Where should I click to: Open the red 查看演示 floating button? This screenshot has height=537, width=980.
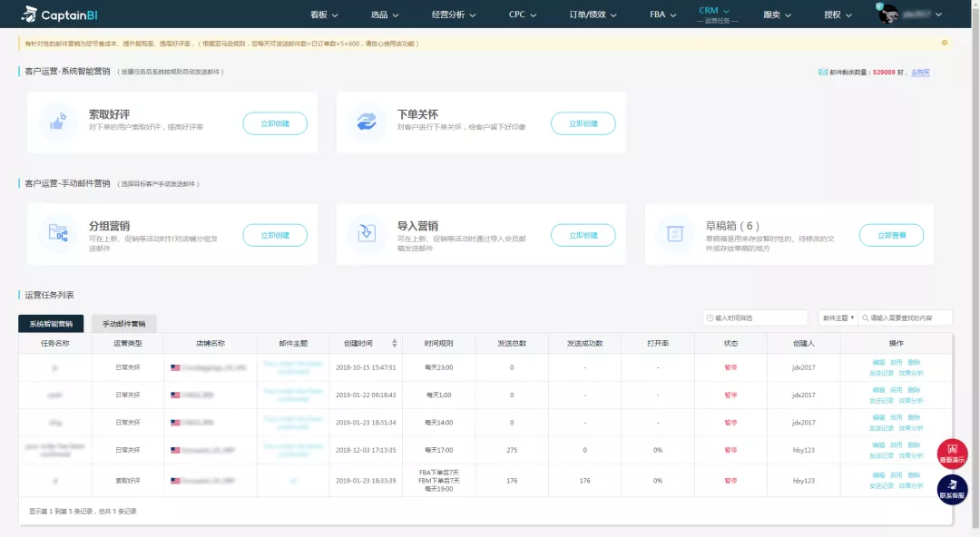[x=952, y=454]
